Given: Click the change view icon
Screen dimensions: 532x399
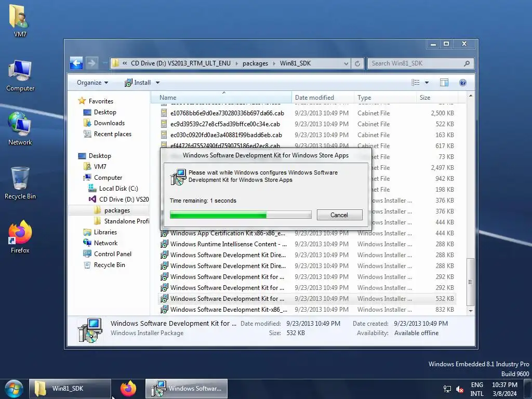Looking at the screenshot, I should tap(415, 83).
